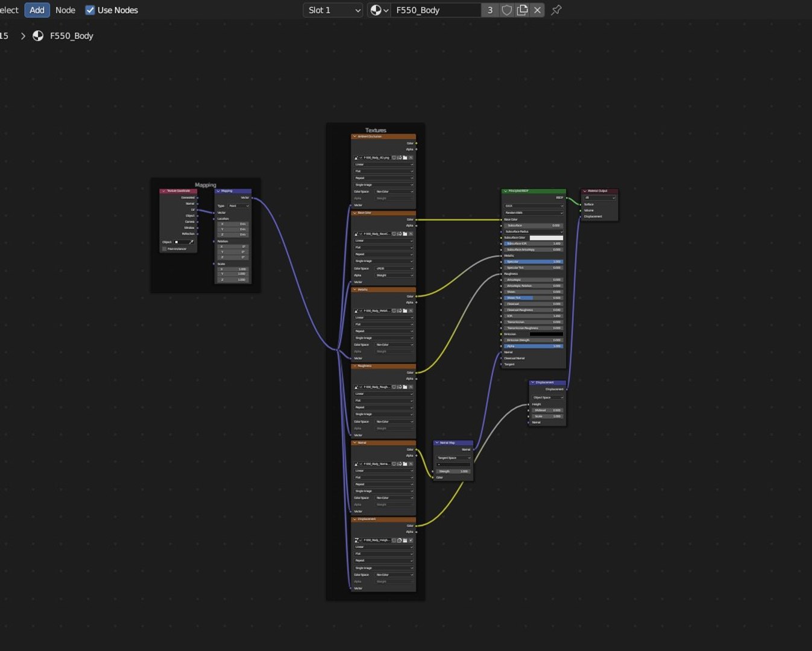Click the object eyedropper in Texture Coordinate

[x=191, y=242]
